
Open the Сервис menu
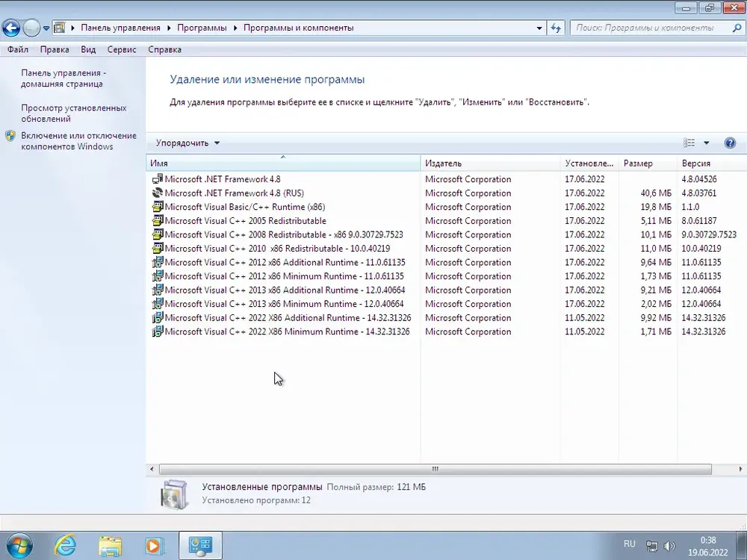(x=122, y=49)
